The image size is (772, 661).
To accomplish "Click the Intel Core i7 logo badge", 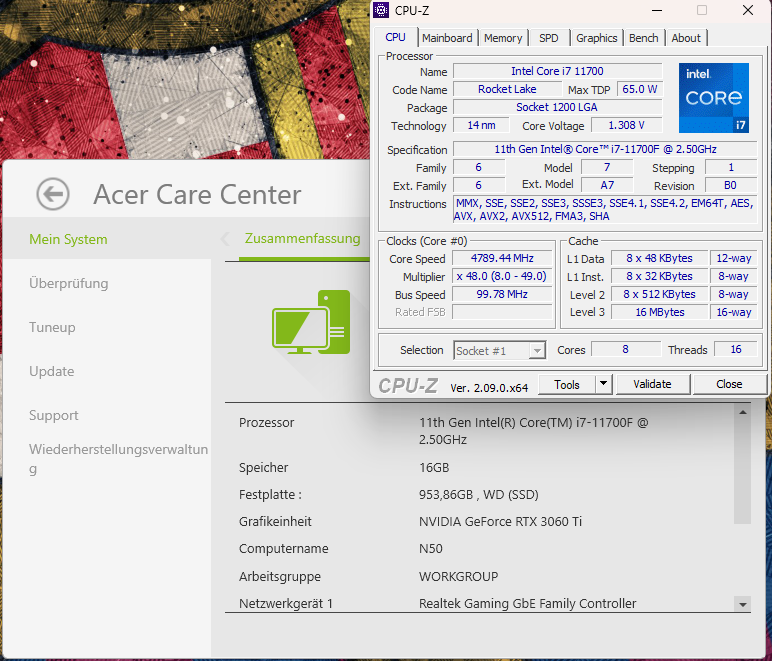I will 713,97.
